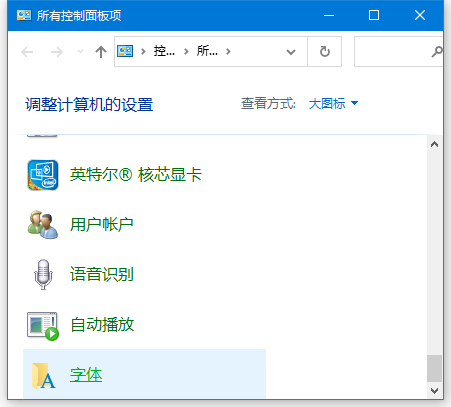Expand chevron after the control panel icon

coord(143,52)
